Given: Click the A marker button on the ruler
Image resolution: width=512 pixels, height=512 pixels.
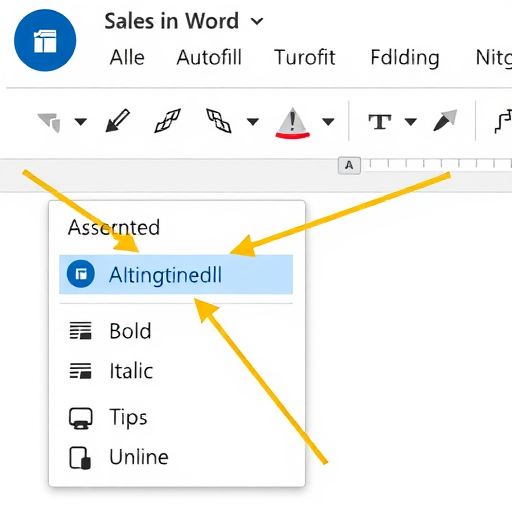Looking at the screenshot, I should tap(349, 165).
